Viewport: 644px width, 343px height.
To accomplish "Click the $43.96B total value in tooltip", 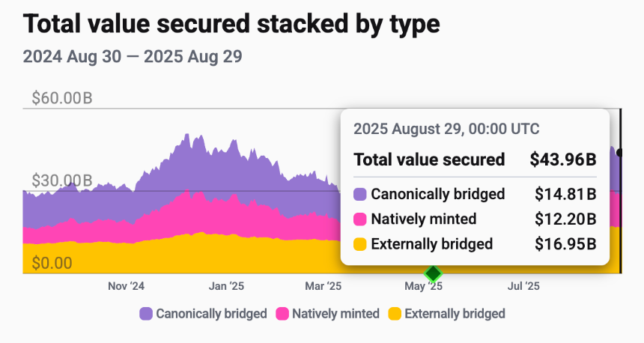I will click(563, 160).
